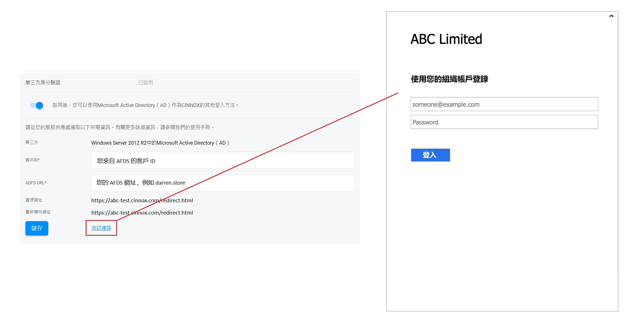Click the user manual instruction text
The width and height of the screenshot is (644, 331).
tap(119, 127)
